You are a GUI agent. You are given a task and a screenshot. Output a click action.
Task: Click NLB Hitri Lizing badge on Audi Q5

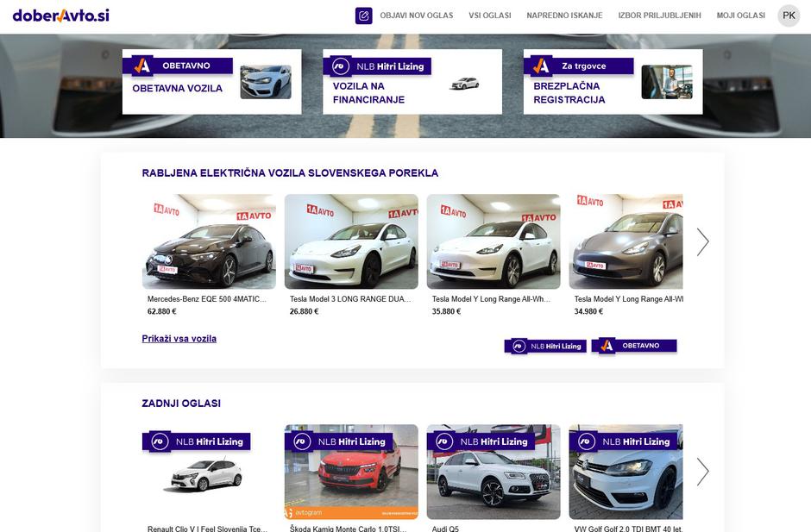(482, 441)
